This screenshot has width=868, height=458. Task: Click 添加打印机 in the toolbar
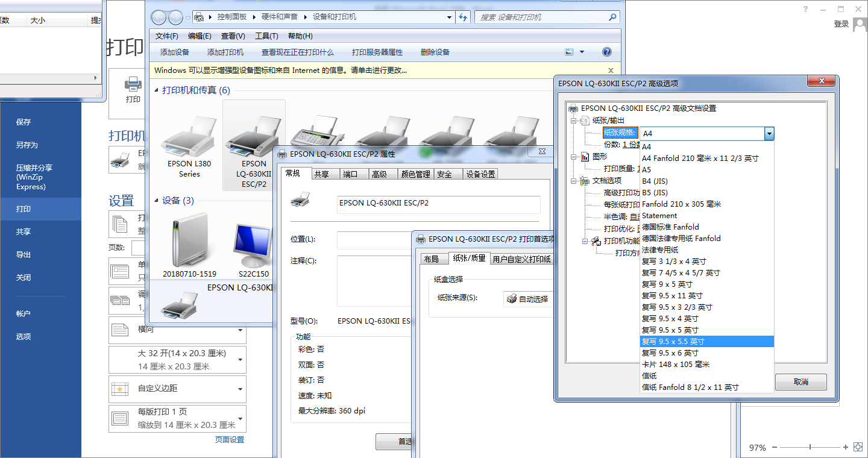(225, 52)
